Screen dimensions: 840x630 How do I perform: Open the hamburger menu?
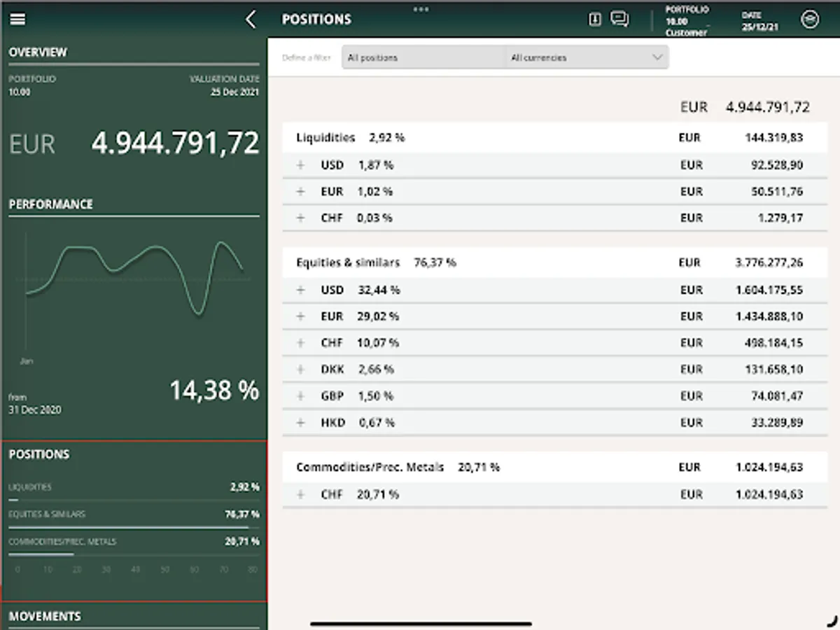[x=17, y=20]
